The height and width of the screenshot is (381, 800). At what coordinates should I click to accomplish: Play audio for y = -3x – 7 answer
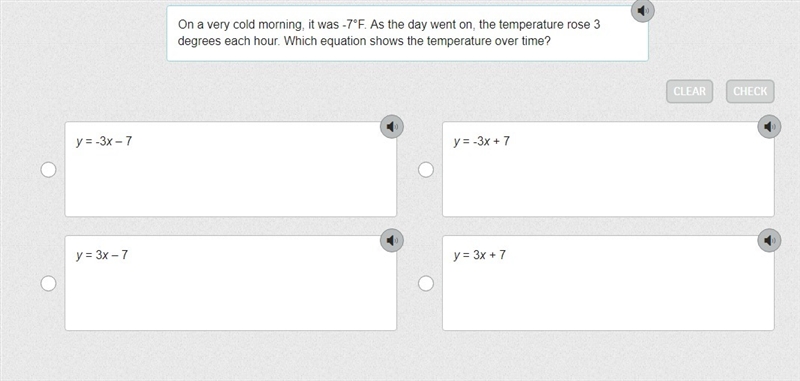pos(392,126)
